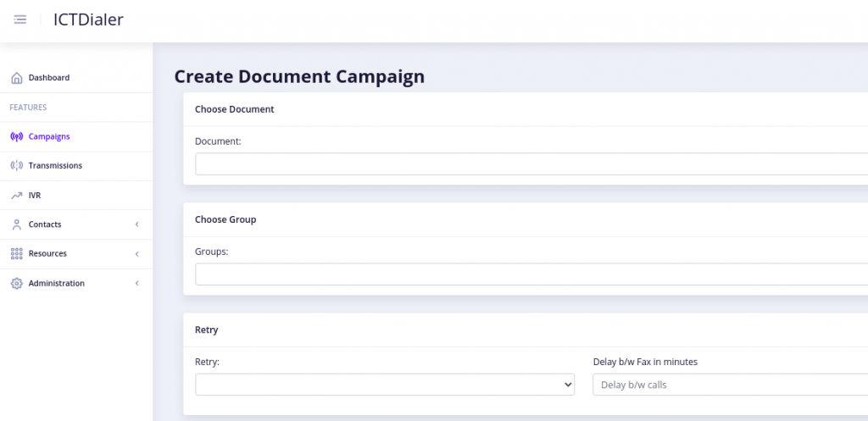Image resolution: width=868 pixels, height=421 pixels.
Task: Click the Delay b/w calls field
Action: (730, 385)
